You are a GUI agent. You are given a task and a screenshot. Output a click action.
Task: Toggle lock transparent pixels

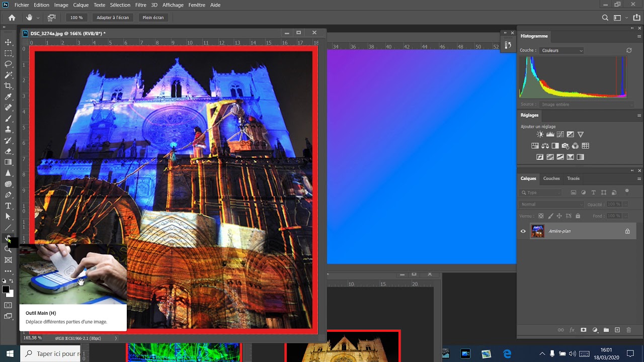point(541,216)
